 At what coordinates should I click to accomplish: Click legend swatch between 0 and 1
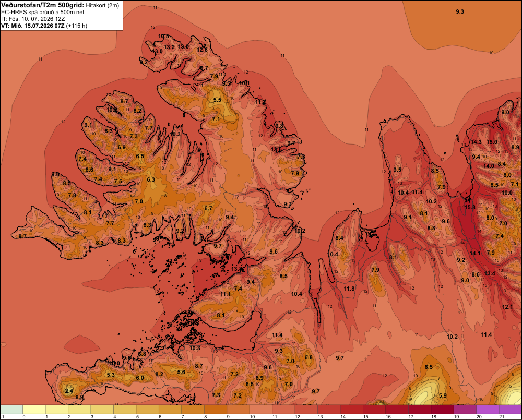pyautogui.click(x=34, y=409)
